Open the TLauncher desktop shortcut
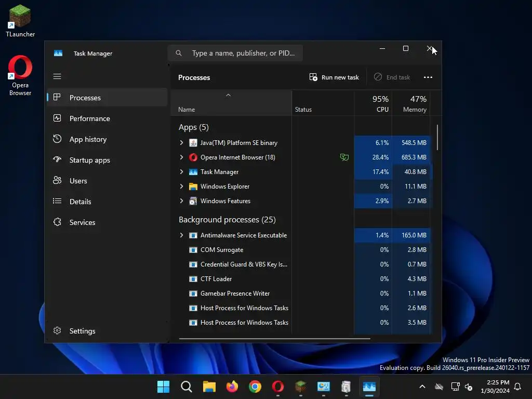Image resolution: width=532 pixels, height=399 pixels. 20,20
